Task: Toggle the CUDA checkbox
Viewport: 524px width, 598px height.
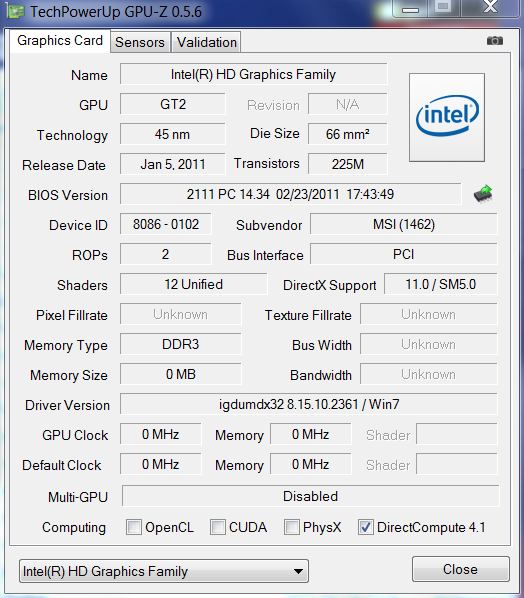Action: (x=217, y=527)
